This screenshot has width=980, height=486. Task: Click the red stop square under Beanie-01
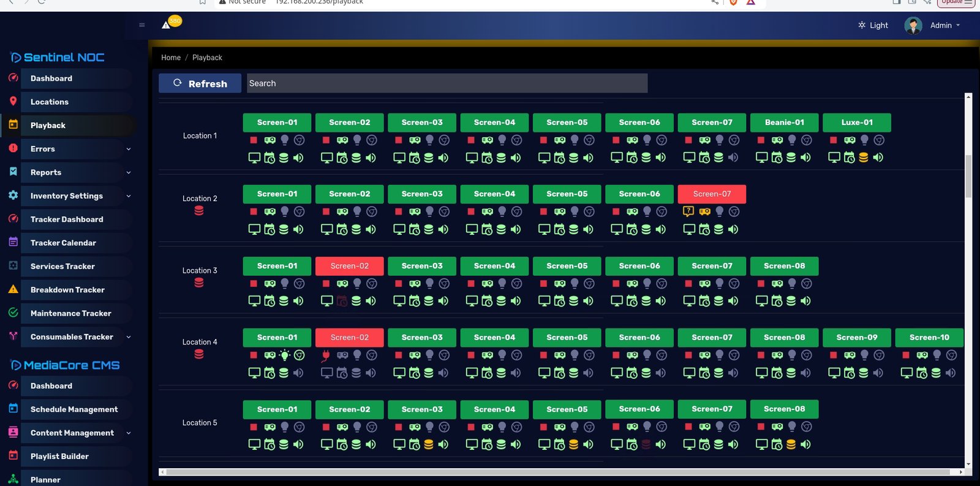pos(761,140)
